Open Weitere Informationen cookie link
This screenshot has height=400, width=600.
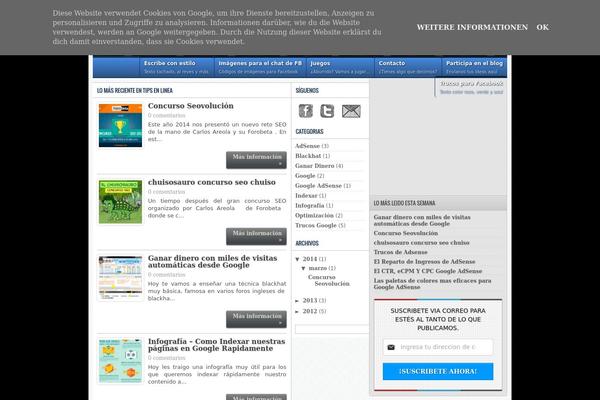pyautogui.click(x=472, y=27)
